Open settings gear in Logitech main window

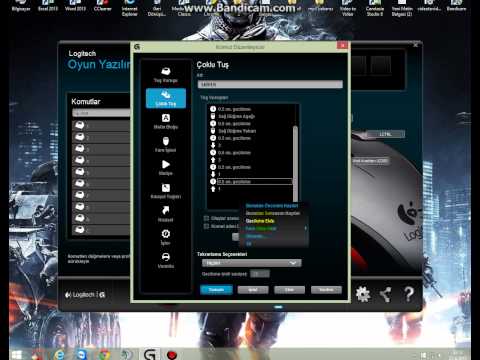click(363, 294)
